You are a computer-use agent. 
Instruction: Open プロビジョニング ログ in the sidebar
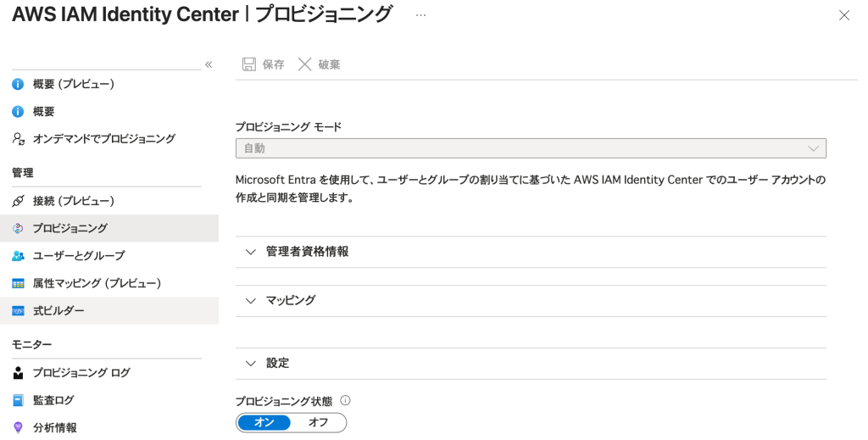click(81, 373)
